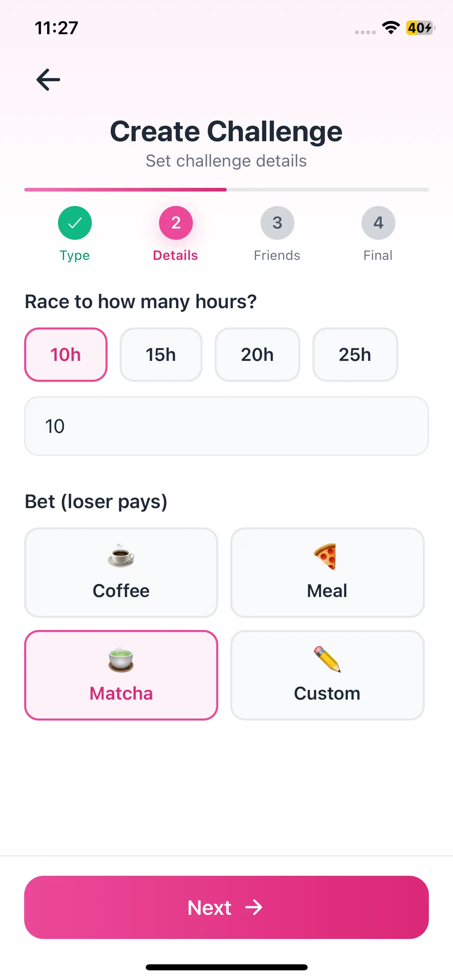This screenshot has height=980, width=453.
Task: Tap the Wi-Fi status icon
Action: [x=391, y=27]
